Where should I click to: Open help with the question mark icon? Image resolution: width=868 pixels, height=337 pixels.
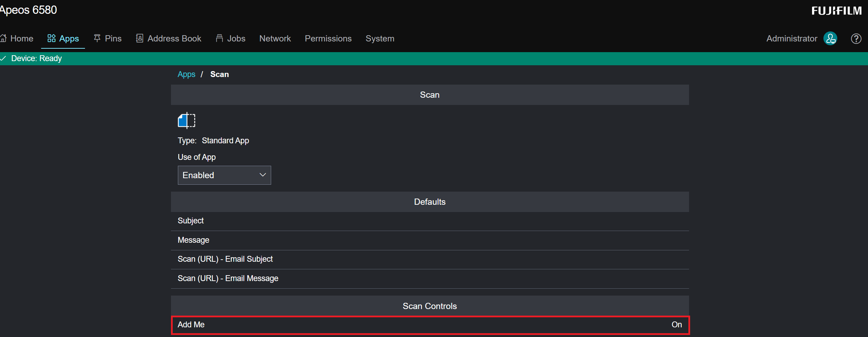tap(856, 39)
